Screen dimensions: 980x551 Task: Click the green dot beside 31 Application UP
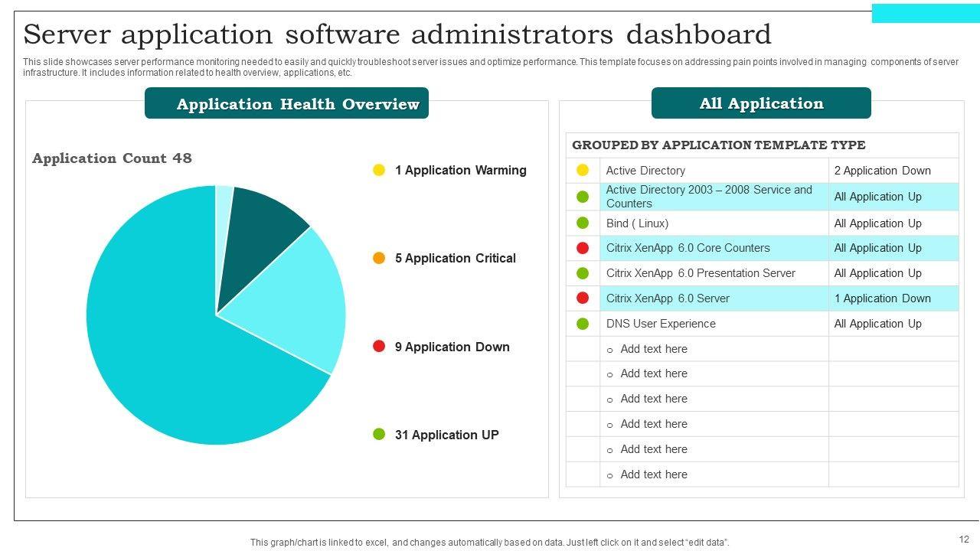379,435
